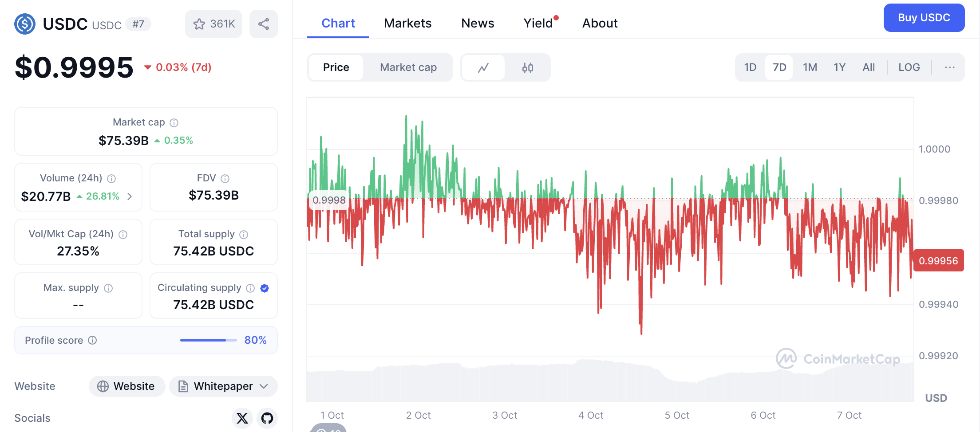Image resolution: width=980 pixels, height=432 pixels.
Task: Visit the USDC Website link
Action: pyautogui.click(x=126, y=386)
